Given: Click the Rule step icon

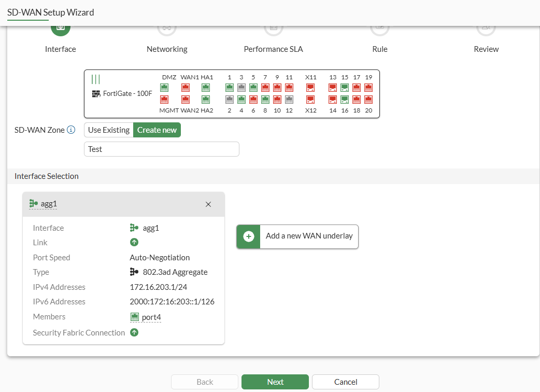Looking at the screenshot, I should (x=379, y=30).
